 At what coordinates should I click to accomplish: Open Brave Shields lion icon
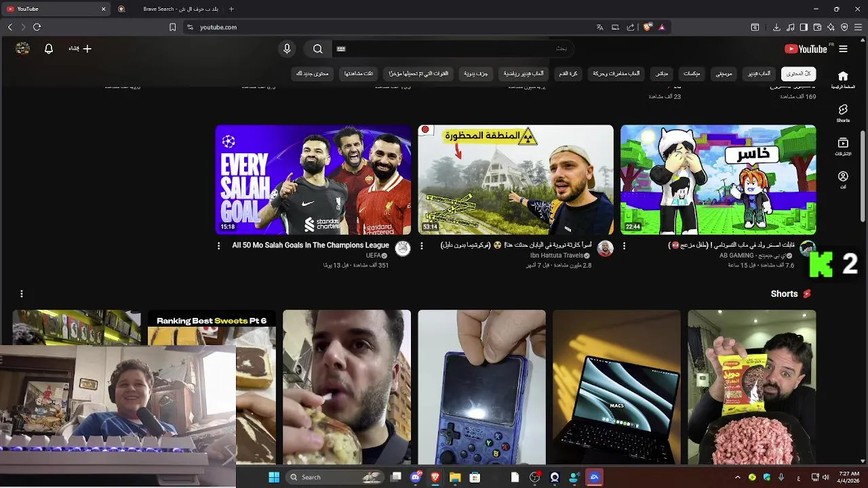[x=648, y=27]
